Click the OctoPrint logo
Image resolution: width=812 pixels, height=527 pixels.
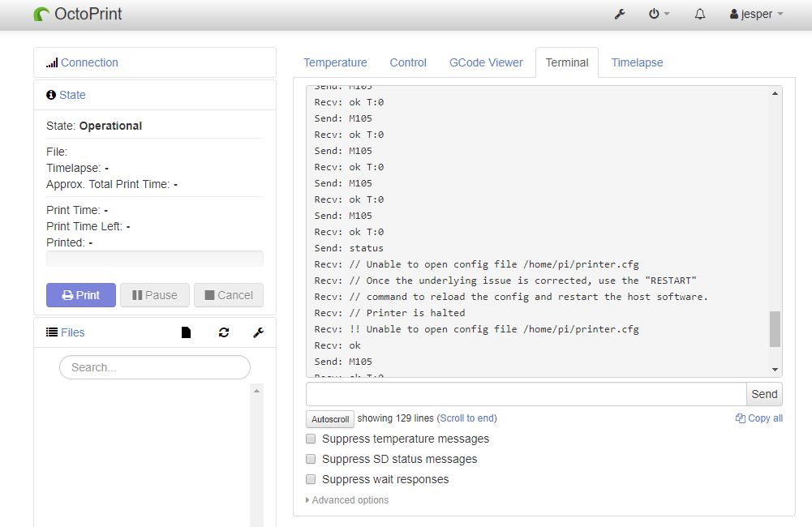coord(78,14)
